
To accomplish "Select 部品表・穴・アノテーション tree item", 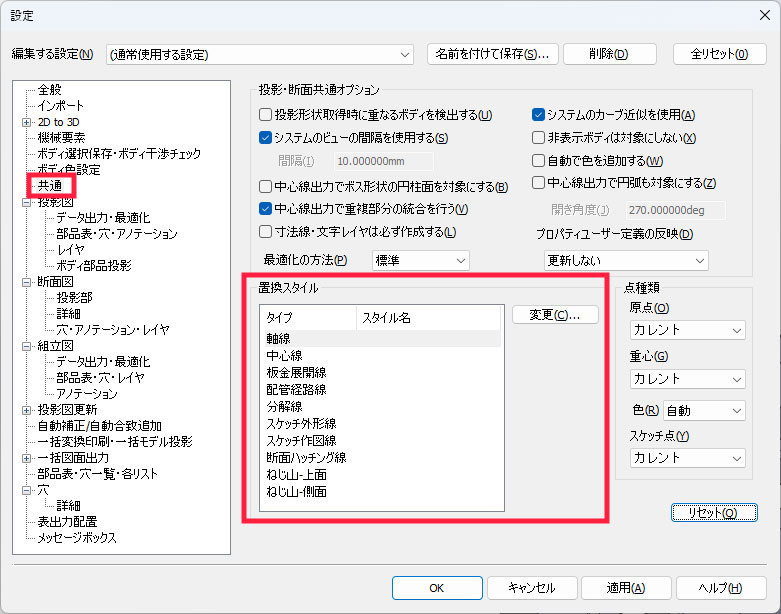I will coord(117,234).
